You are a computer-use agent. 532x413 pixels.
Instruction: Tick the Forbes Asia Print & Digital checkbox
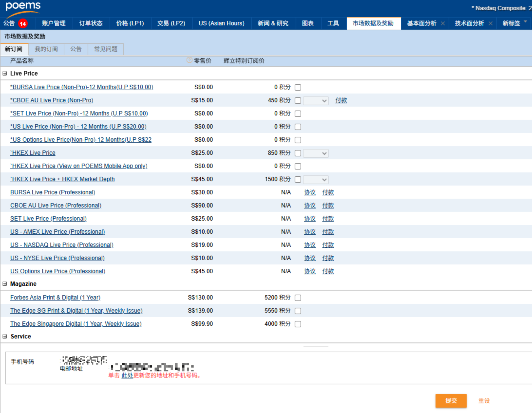pos(298,298)
